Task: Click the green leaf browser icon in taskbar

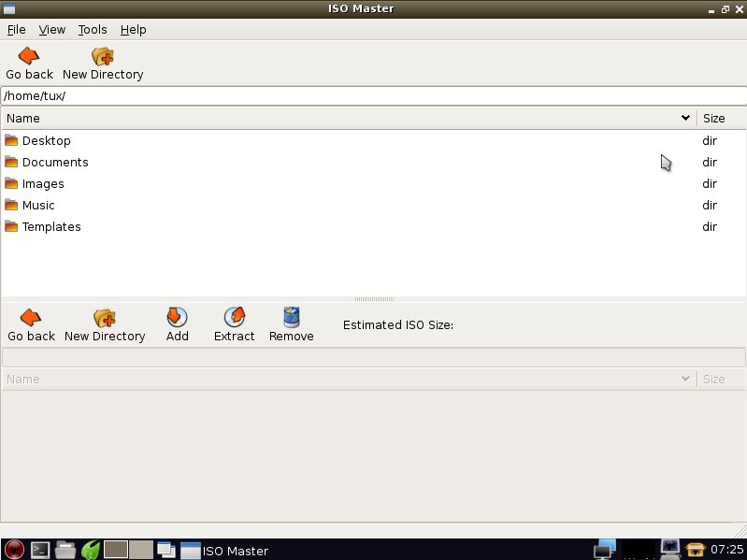Action: tap(91, 551)
